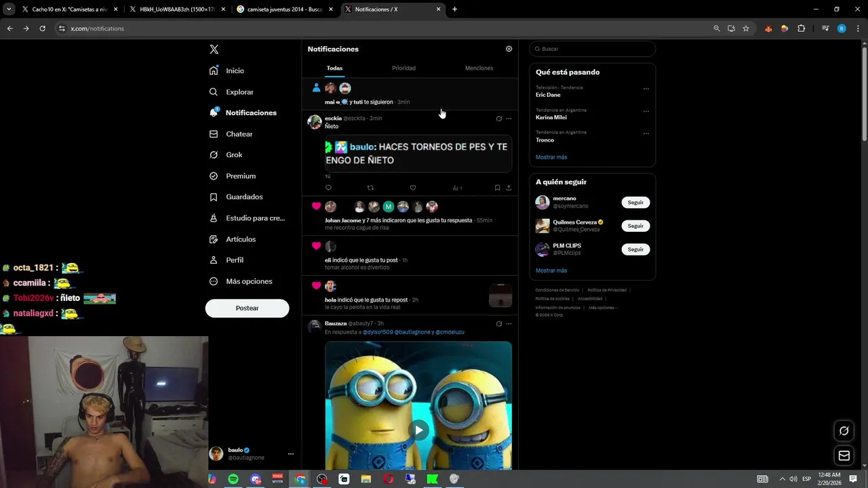868x488 pixels.
Task: Click Mostrar más under A quién seguir
Action: tap(551, 270)
